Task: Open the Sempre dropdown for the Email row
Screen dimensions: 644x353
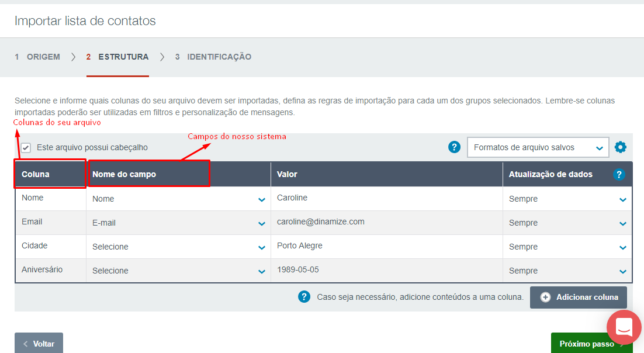Action: [x=567, y=223]
